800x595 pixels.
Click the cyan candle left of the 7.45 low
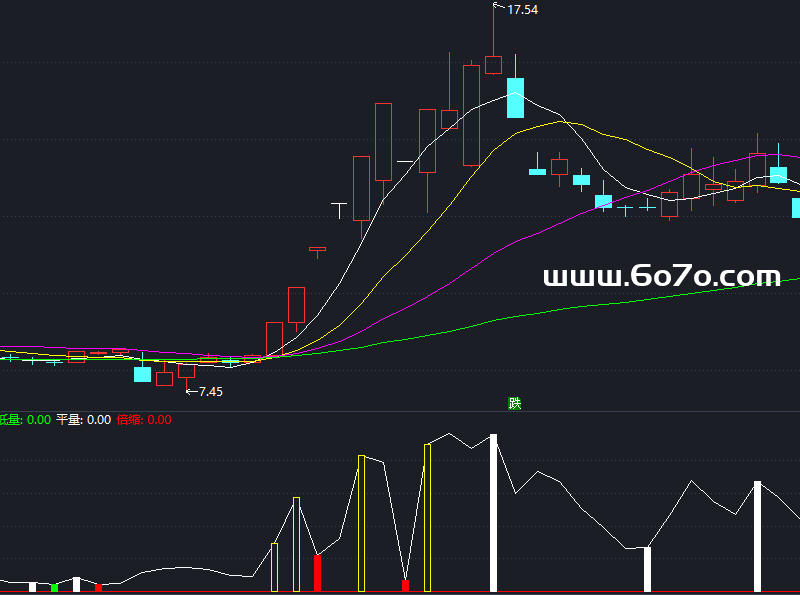click(x=142, y=374)
